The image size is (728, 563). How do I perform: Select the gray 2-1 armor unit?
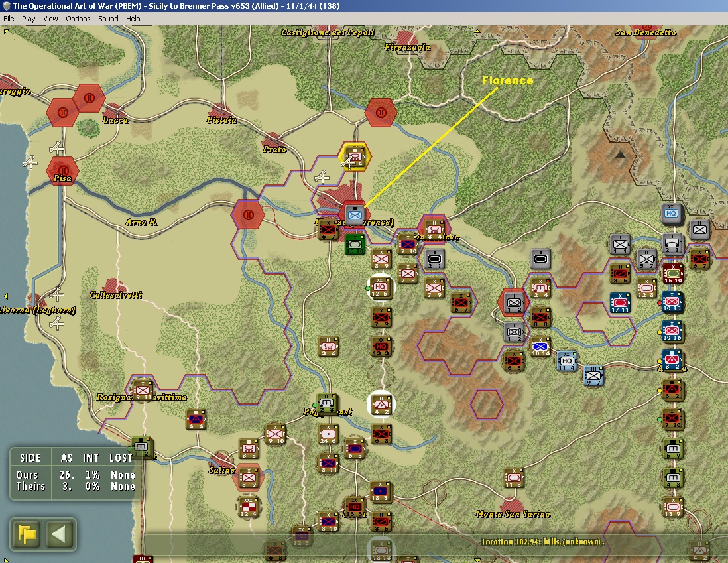(434, 259)
